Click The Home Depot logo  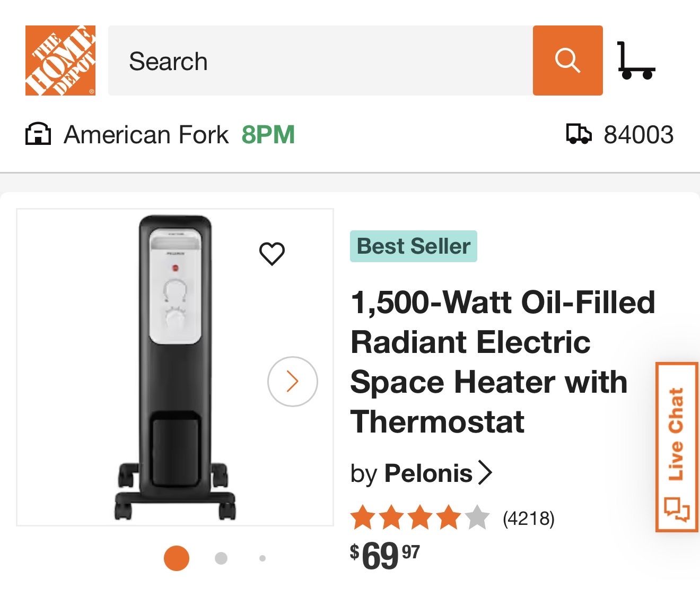[x=60, y=61]
